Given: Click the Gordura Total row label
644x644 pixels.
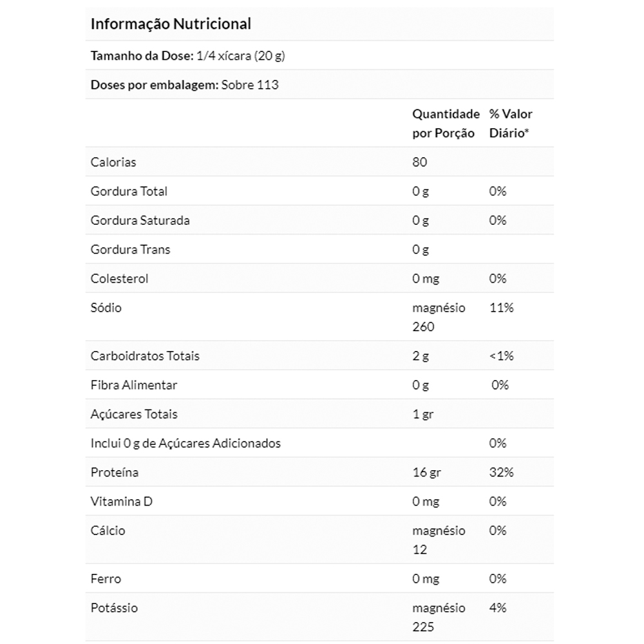Looking at the screenshot, I should (x=129, y=191).
